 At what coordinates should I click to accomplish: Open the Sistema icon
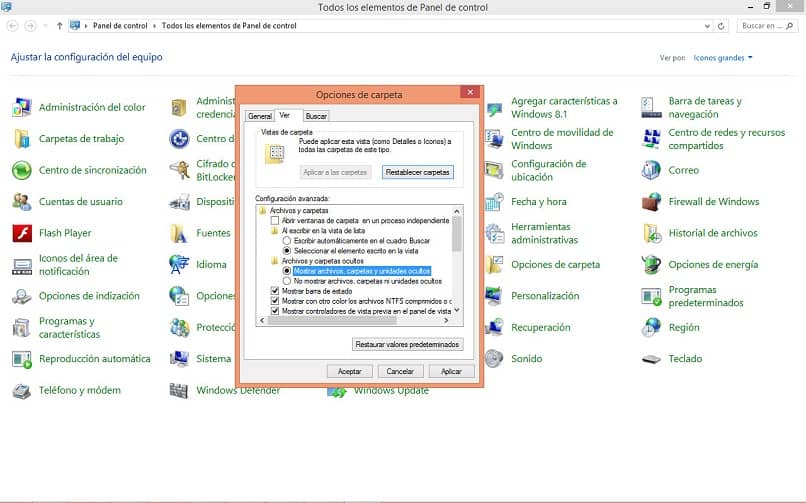(179, 359)
